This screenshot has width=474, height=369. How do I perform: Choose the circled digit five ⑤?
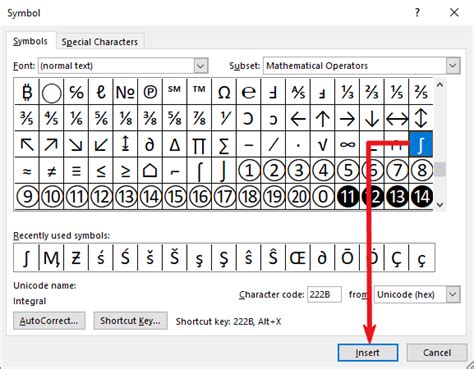[347, 171]
